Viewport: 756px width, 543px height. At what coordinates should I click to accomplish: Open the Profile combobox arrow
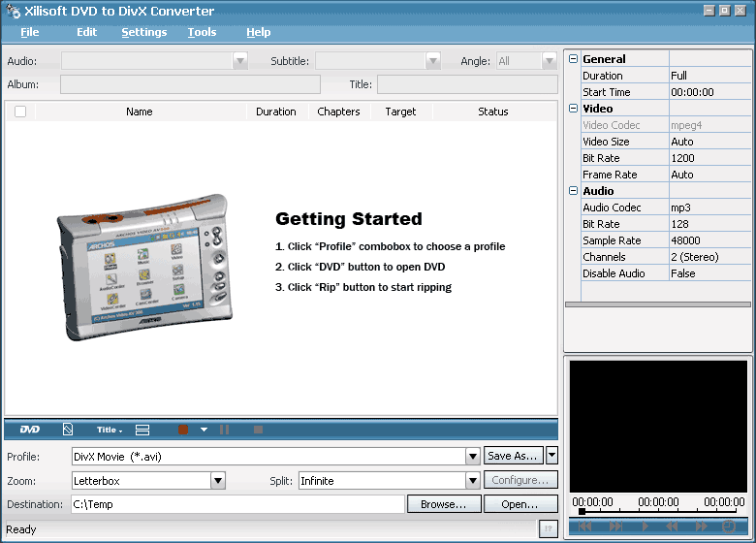473,456
